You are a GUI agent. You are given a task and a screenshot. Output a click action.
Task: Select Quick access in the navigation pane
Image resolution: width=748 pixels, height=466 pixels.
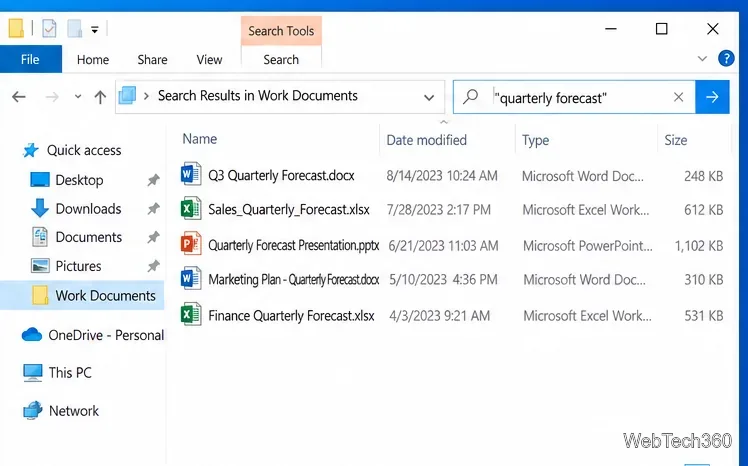click(84, 150)
